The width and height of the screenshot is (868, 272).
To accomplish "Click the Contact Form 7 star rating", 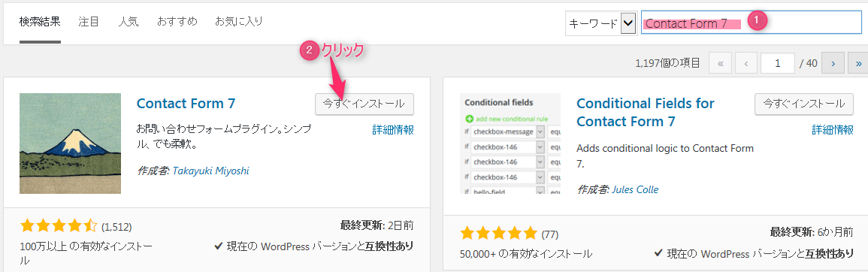I will coord(59,226).
